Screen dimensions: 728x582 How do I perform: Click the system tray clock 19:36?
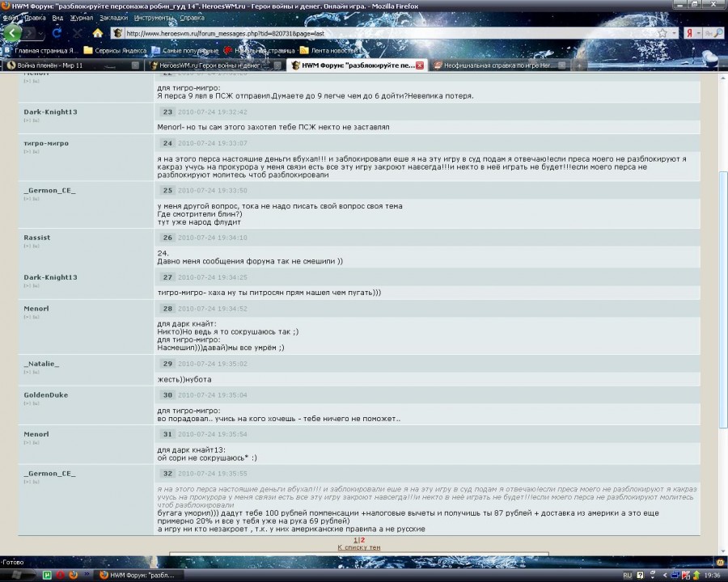coord(712,576)
